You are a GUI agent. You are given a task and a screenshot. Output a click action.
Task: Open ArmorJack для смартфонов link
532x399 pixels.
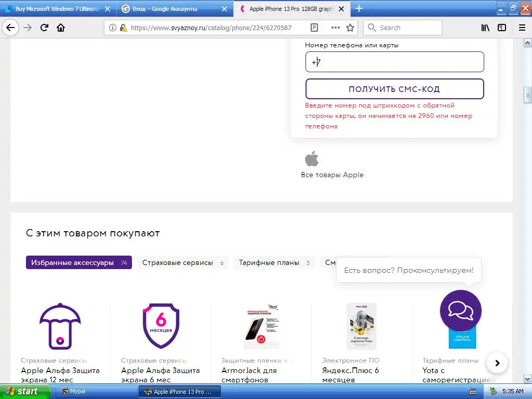[249, 375]
